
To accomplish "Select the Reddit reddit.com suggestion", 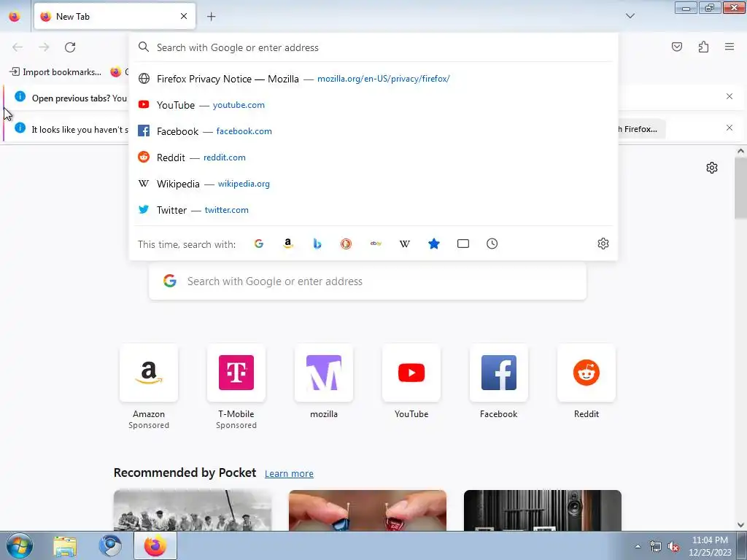I will tap(373, 157).
